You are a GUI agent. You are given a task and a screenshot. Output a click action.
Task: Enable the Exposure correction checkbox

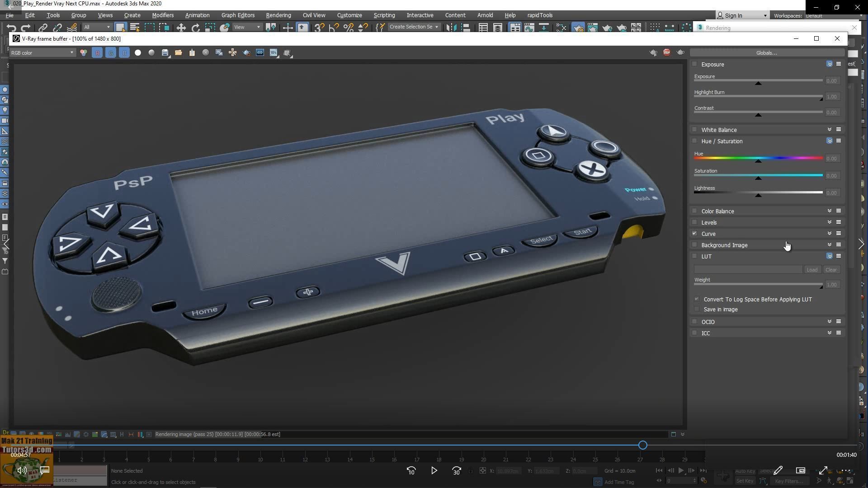(695, 64)
